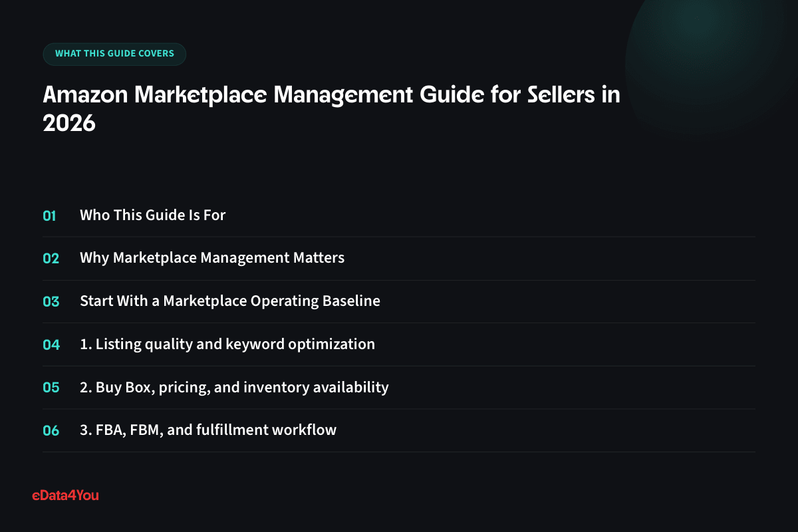Open 'Why Marketplace Management Matters' entry
This screenshot has width=798, height=532.
point(212,258)
